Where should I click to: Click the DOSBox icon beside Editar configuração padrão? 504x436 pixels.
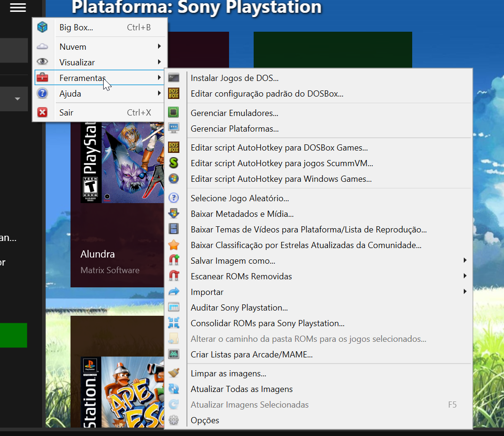pyautogui.click(x=174, y=94)
